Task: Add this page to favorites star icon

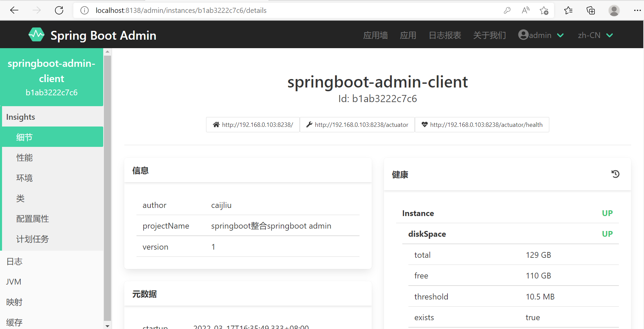Action: (x=544, y=11)
